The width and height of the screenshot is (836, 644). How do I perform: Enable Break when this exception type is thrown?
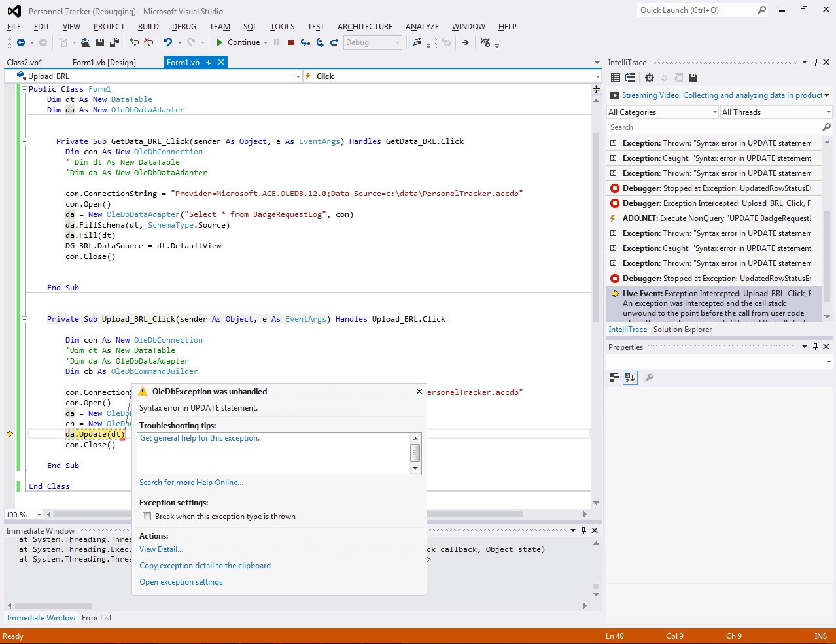147,517
